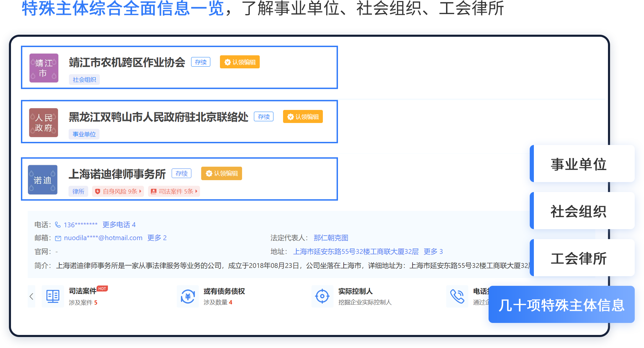Click the phone handset feature icon

[x=457, y=296]
